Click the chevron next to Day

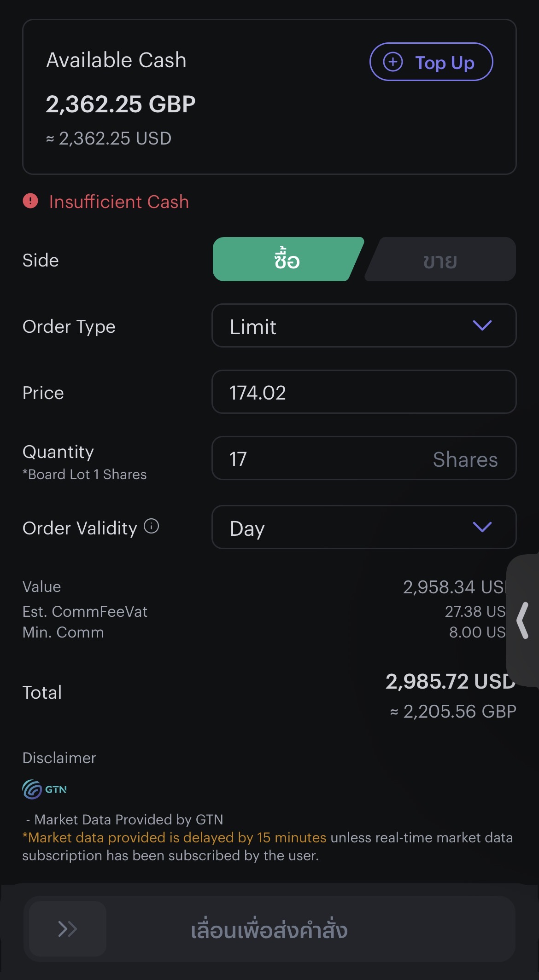(x=482, y=527)
